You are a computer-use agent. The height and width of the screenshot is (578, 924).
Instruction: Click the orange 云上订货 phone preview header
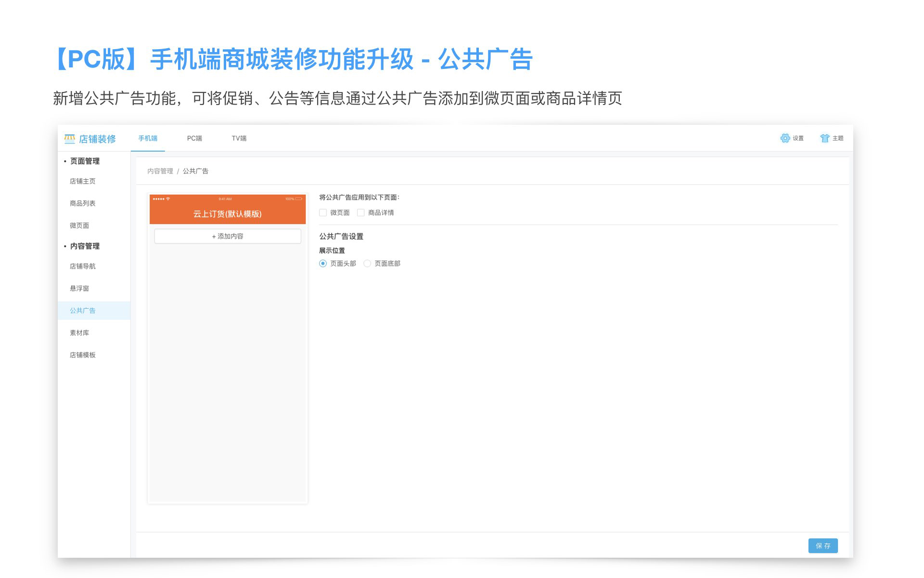228,213
